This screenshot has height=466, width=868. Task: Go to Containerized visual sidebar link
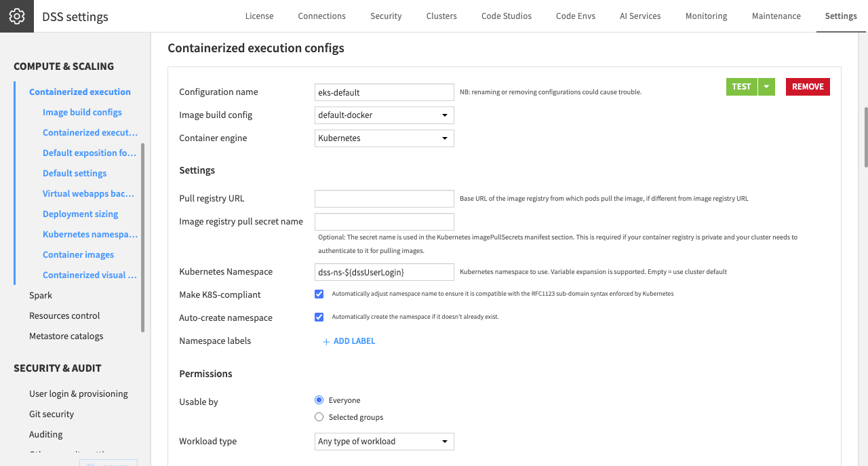(90, 275)
